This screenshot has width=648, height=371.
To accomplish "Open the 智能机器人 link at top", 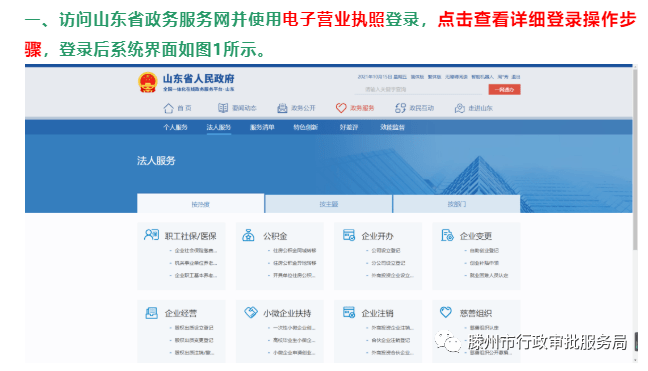I will point(482,77).
